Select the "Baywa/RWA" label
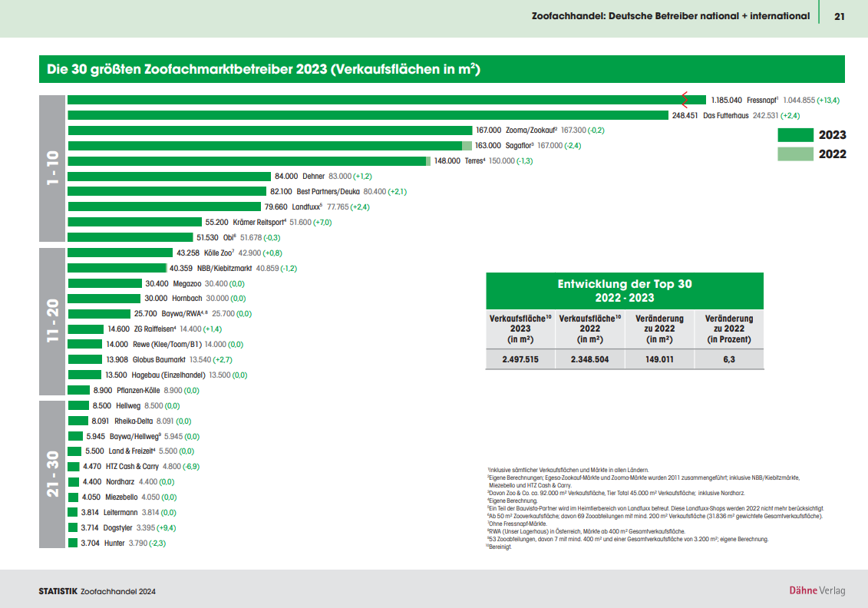The image size is (868, 608). pyautogui.click(x=183, y=314)
